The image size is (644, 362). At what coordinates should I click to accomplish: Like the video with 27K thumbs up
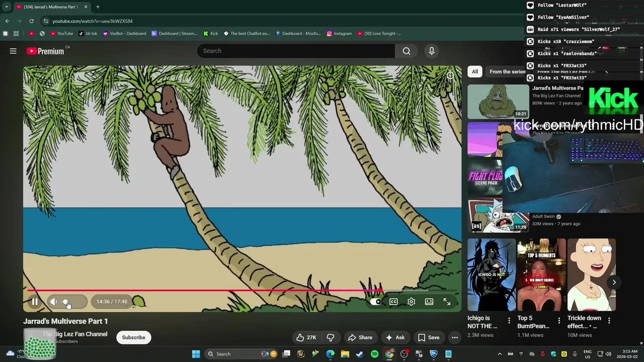point(306,337)
